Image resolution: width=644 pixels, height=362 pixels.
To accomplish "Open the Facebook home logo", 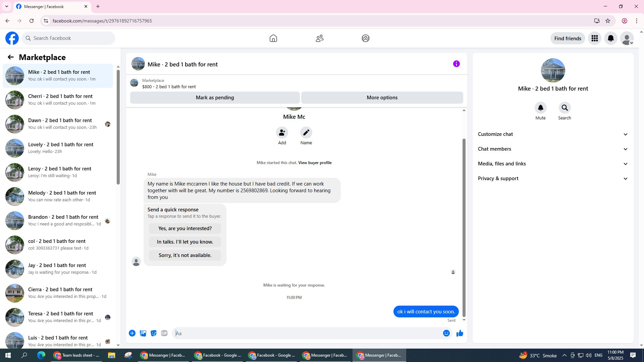I will [12, 38].
